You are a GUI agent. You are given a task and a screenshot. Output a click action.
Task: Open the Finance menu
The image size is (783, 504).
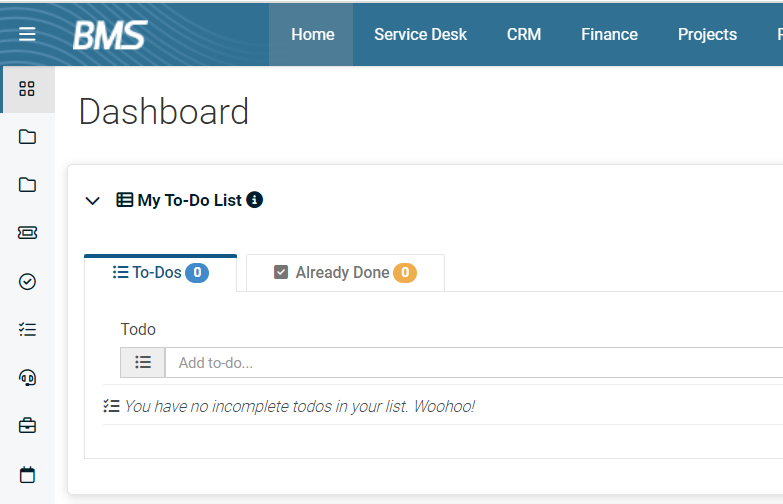coord(609,34)
